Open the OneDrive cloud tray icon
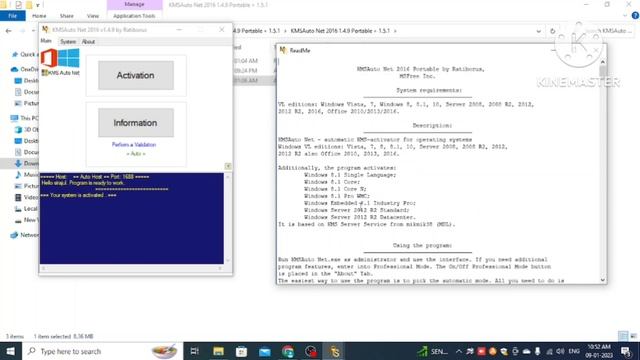The image size is (640, 360). (x=527, y=351)
